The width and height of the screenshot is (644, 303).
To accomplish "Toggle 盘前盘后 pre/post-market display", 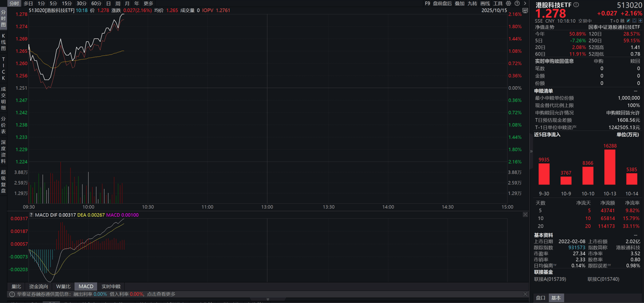I will [x=442, y=3].
